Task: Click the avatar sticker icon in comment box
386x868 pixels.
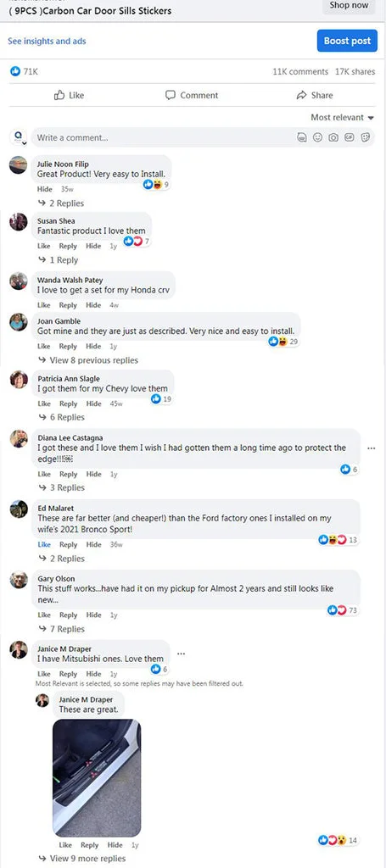Action: pyautogui.click(x=302, y=138)
